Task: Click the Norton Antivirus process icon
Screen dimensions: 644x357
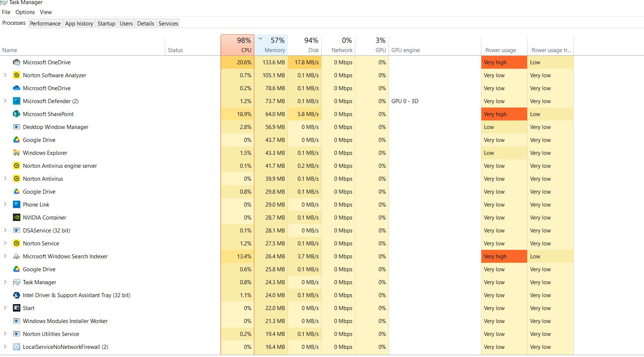Action: point(17,178)
